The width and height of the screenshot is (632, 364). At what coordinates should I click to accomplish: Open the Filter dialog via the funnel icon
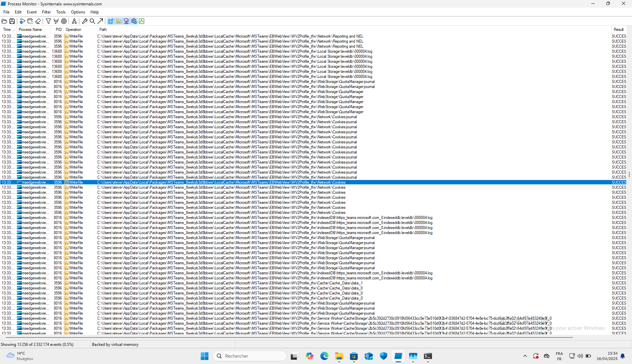click(x=48, y=21)
